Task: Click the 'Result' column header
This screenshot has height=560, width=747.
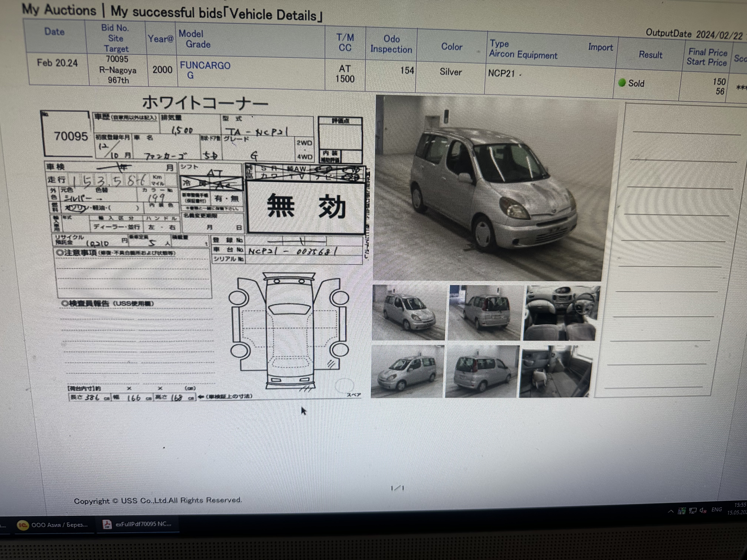Action: (650, 55)
